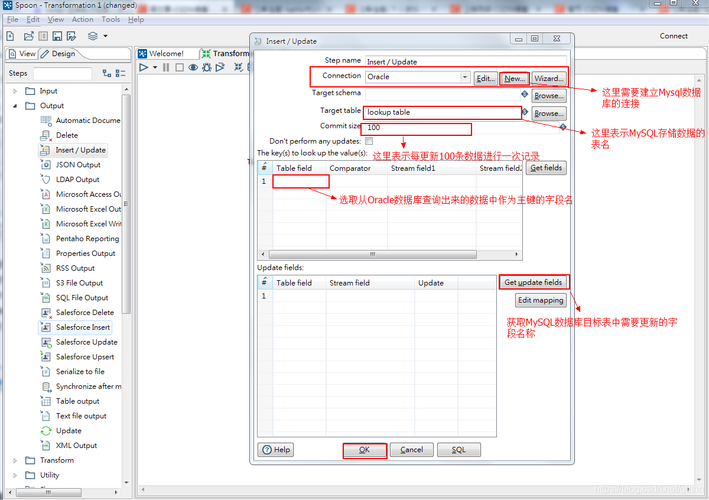Open the View menu
The width and height of the screenshot is (709, 500).
coord(56,19)
